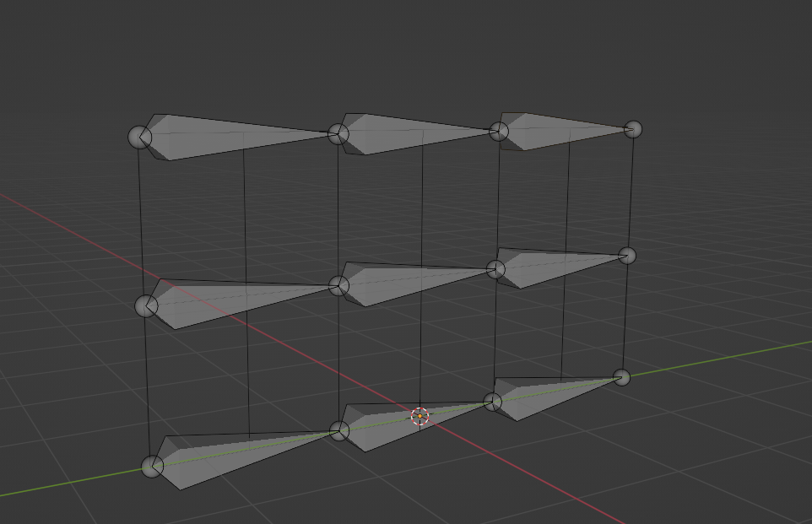
Task: Click the tip joint sphere of the middle-right bone
Action: tap(627, 256)
